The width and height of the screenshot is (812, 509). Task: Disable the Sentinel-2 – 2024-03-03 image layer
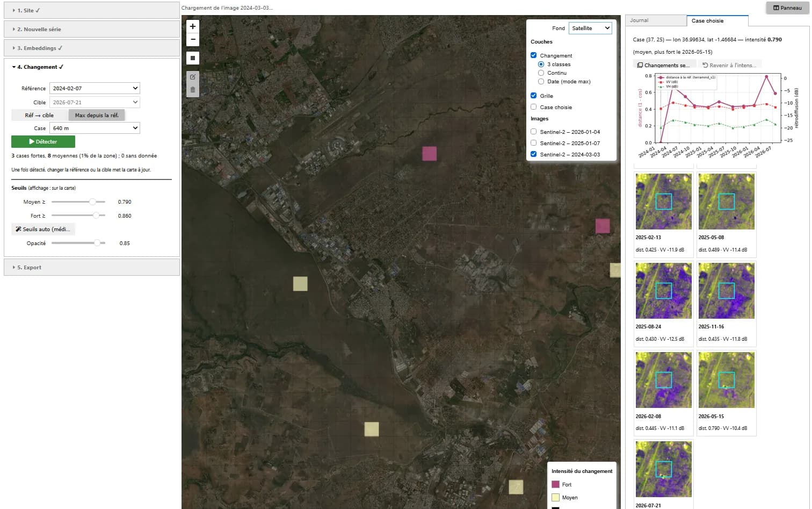point(534,154)
